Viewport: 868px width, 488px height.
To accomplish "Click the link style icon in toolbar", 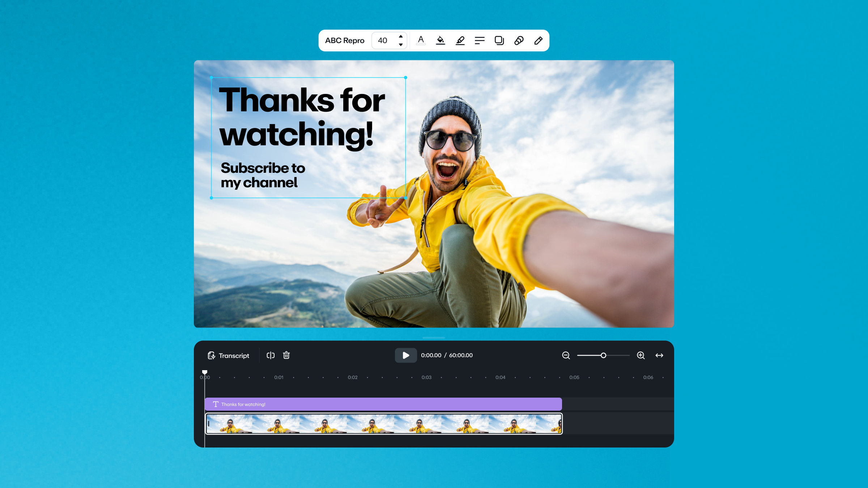I will [x=519, y=40].
